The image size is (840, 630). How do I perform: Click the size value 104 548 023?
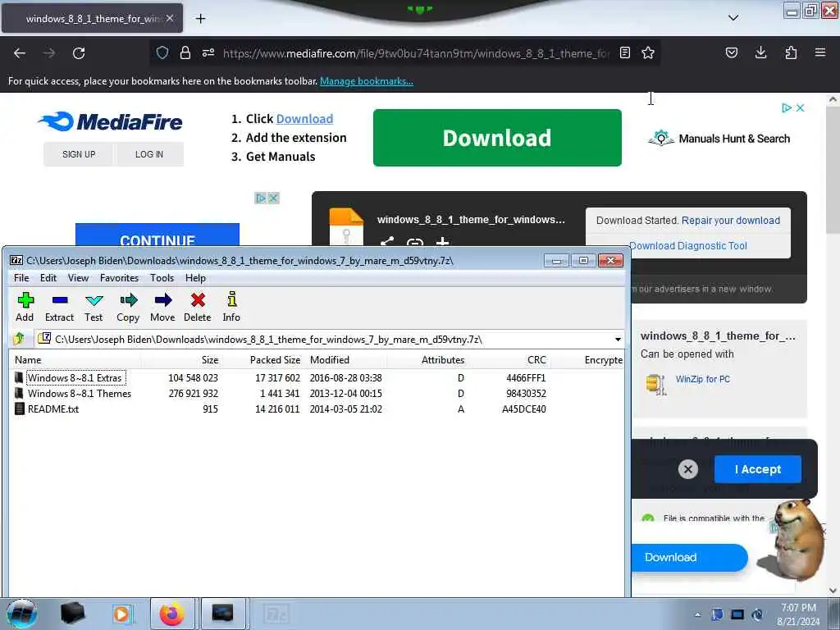click(x=193, y=377)
